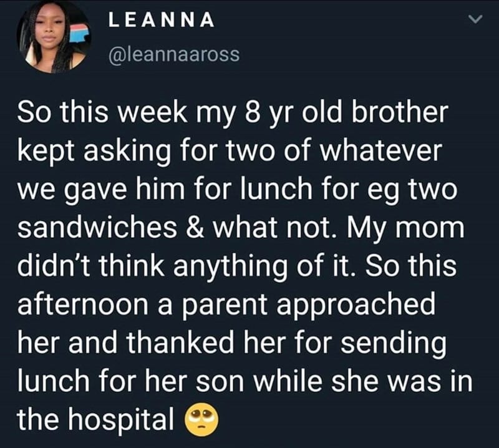The width and height of the screenshot is (499, 448).
Task: Click the word "brother" in the first line
Action: coord(400,112)
